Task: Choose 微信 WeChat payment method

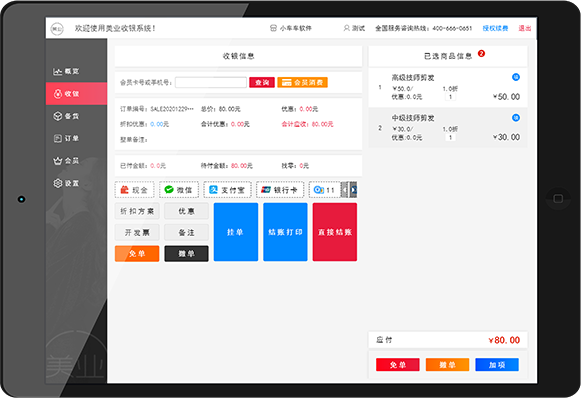Action: 179,190
